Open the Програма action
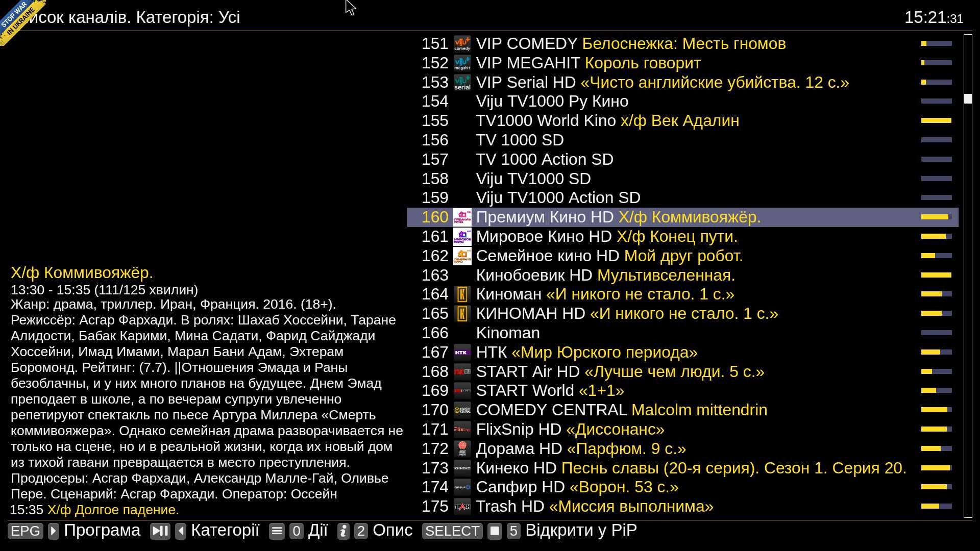This screenshot has height=551, width=980. tap(102, 531)
